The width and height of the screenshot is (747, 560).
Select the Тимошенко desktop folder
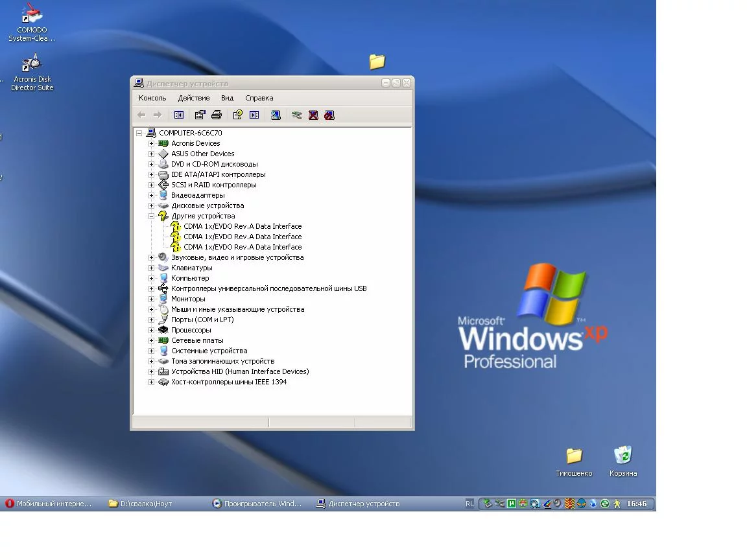coord(574,462)
